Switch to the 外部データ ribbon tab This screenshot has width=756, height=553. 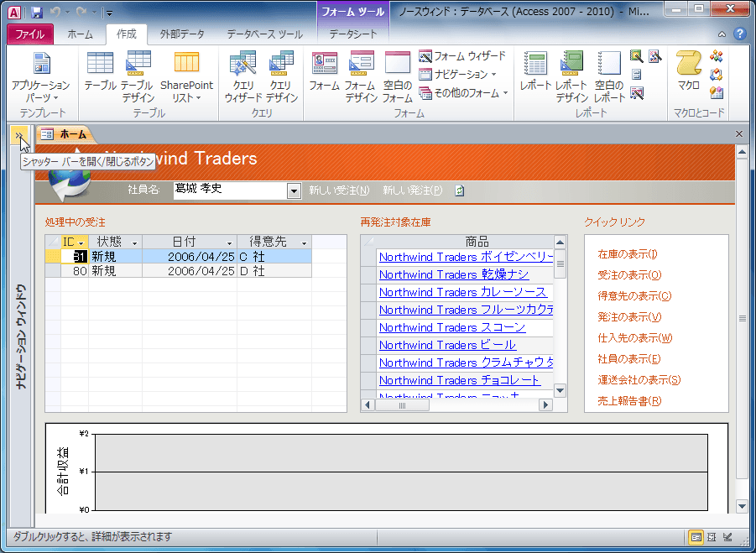tap(182, 34)
